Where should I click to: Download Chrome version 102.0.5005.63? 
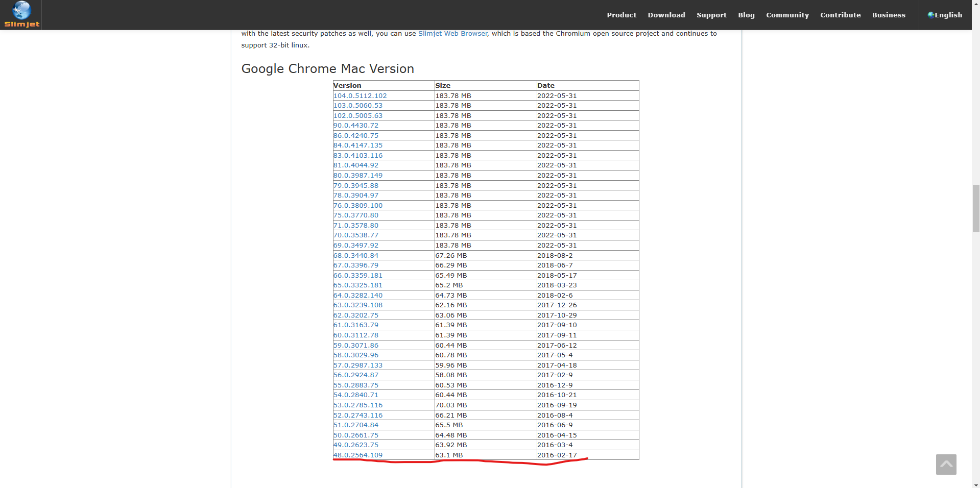click(358, 116)
